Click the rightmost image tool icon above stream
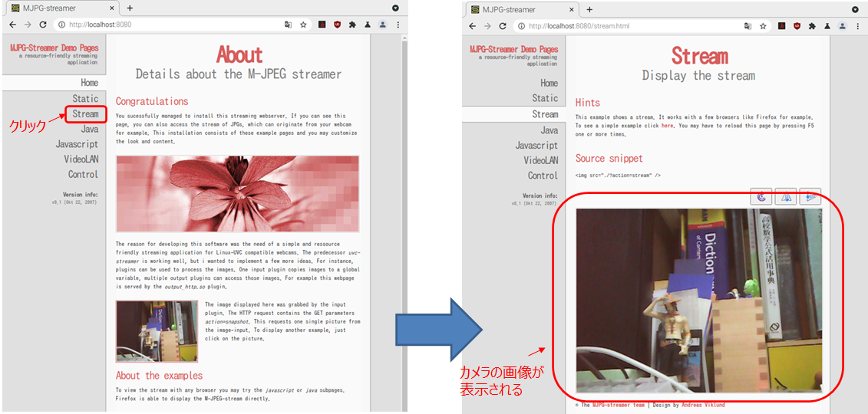The image size is (868, 414). [x=810, y=197]
